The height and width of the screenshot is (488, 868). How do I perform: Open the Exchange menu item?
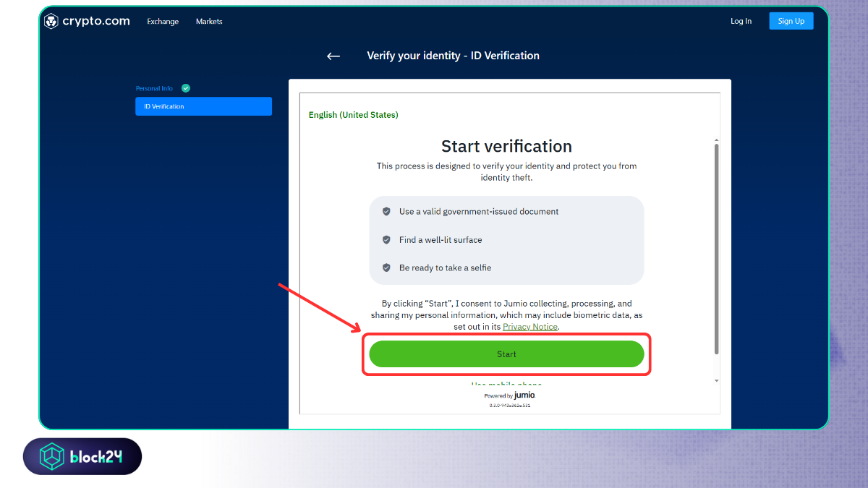[x=163, y=22]
